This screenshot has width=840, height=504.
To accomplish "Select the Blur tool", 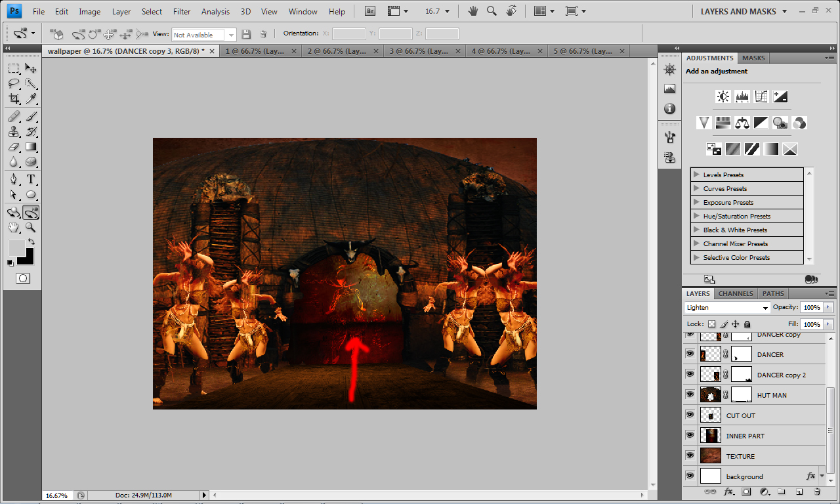I will [14, 161].
